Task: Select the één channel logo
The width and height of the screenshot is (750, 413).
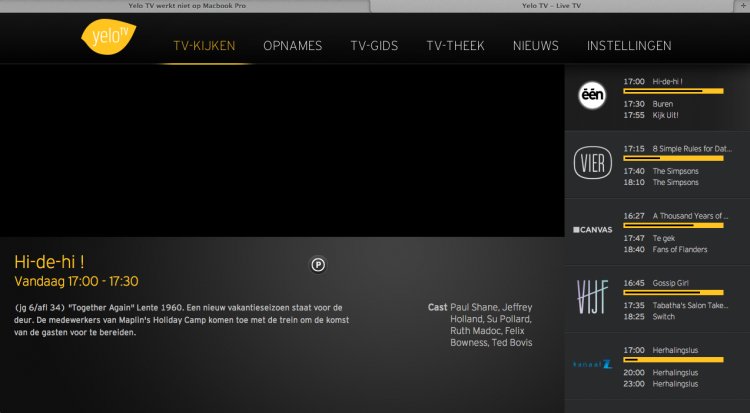Action: [592, 95]
